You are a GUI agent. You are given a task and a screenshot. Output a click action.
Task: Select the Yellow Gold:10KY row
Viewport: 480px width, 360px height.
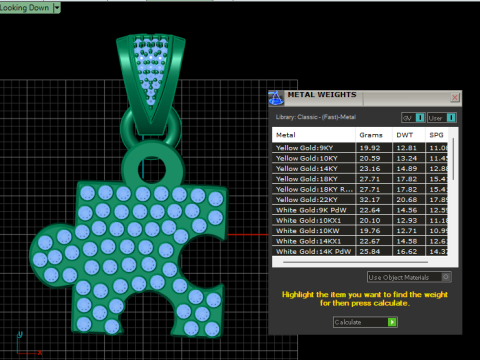[360, 158]
